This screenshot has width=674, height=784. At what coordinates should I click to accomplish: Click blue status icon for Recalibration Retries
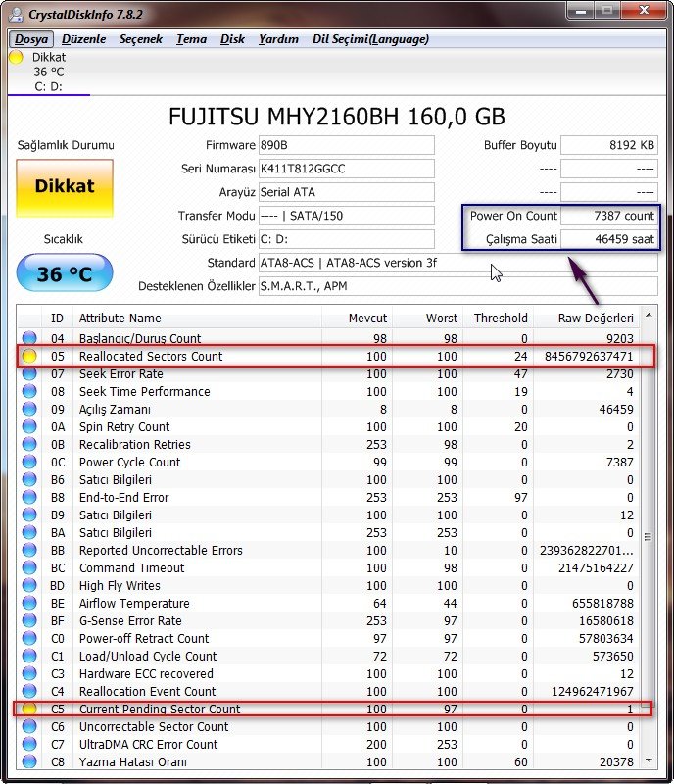click(29, 444)
